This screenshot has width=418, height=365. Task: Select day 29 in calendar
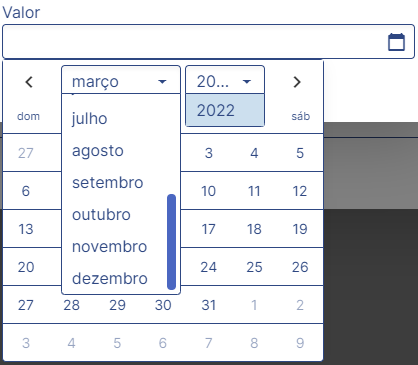click(117, 305)
